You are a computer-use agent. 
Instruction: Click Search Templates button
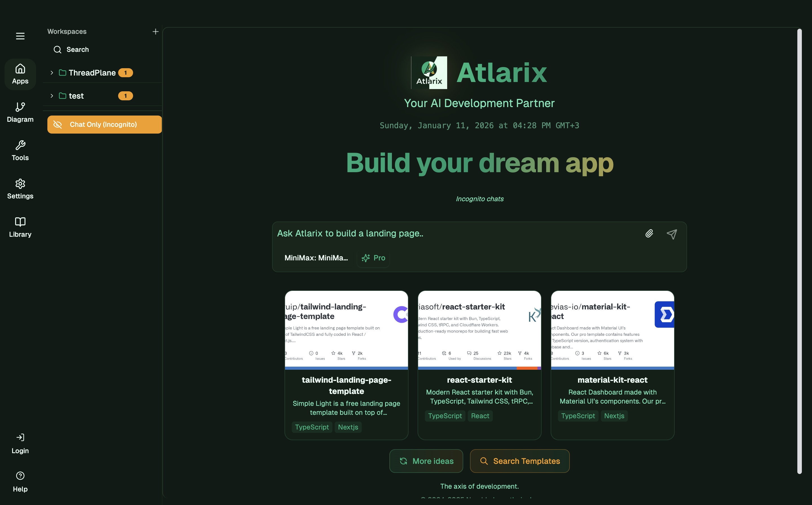coord(520,461)
